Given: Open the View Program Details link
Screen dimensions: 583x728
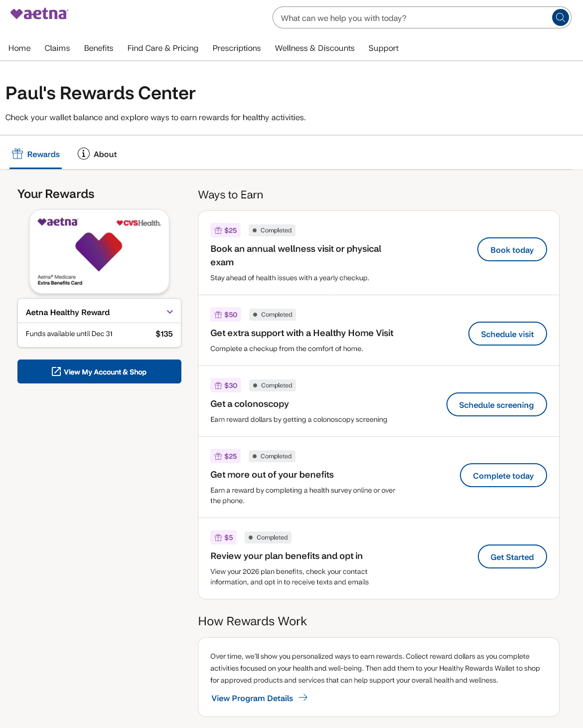Looking at the screenshot, I should pyautogui.click(x=252, y=698).
